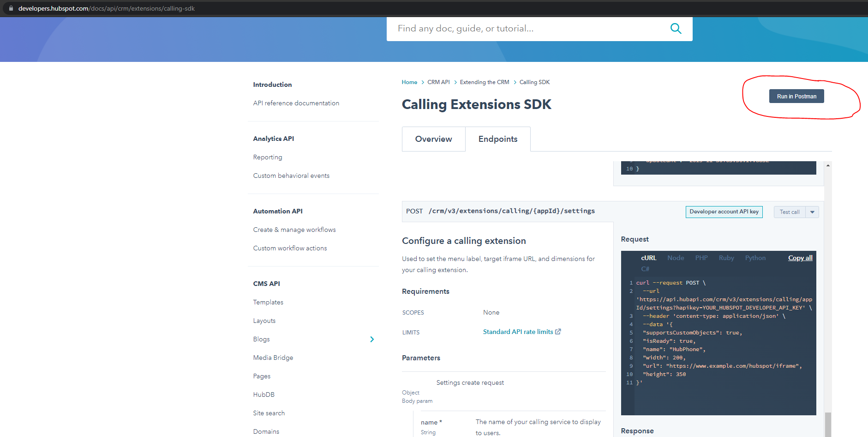
Task: Click the Developer account API key button
Action: tap(724, 212)
